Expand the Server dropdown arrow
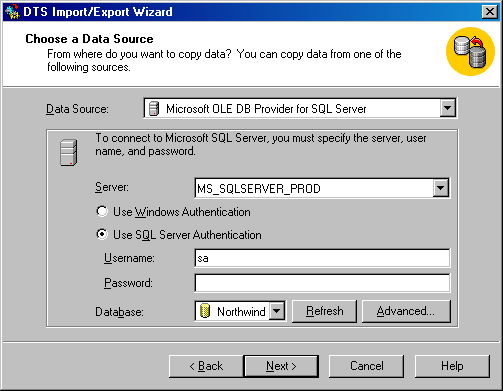Image resolution: width=503 pixels, height=391 pixels. pyautogui.click(x=441, y=188)
